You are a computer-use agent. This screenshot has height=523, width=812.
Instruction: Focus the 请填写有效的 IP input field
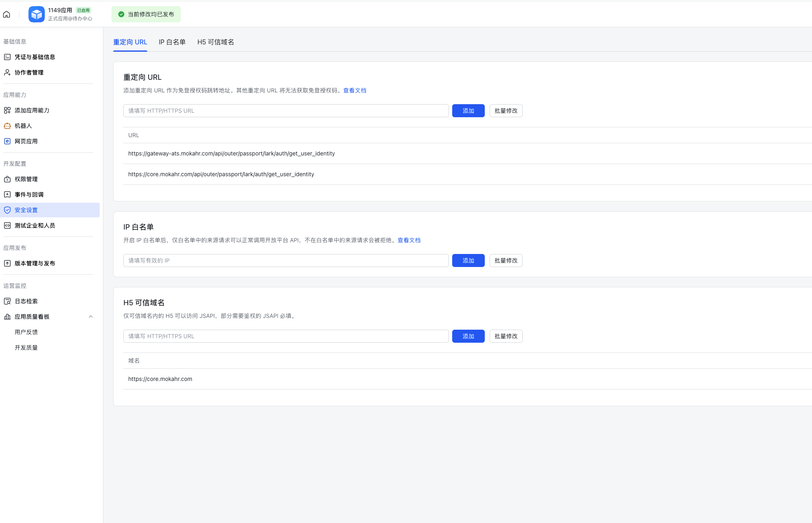tap(286, 260)
